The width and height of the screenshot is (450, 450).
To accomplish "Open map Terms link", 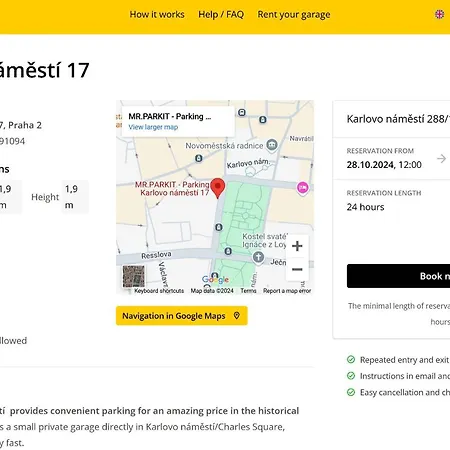I will coord(248,291).
